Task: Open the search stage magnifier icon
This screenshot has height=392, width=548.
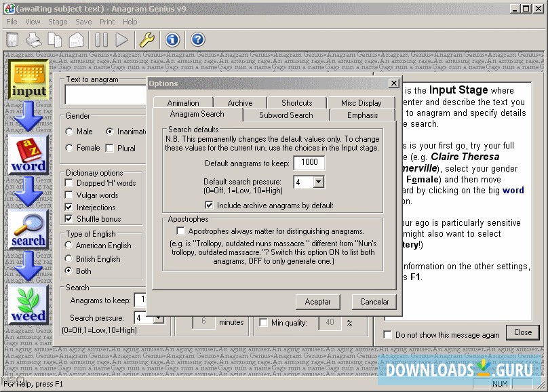Action: (x=28, y=229)
